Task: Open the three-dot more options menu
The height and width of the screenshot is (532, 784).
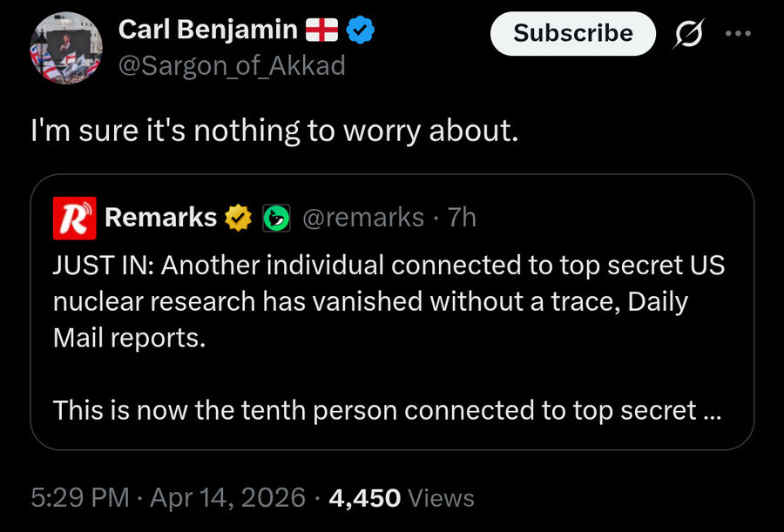Action: pos(738,33)
